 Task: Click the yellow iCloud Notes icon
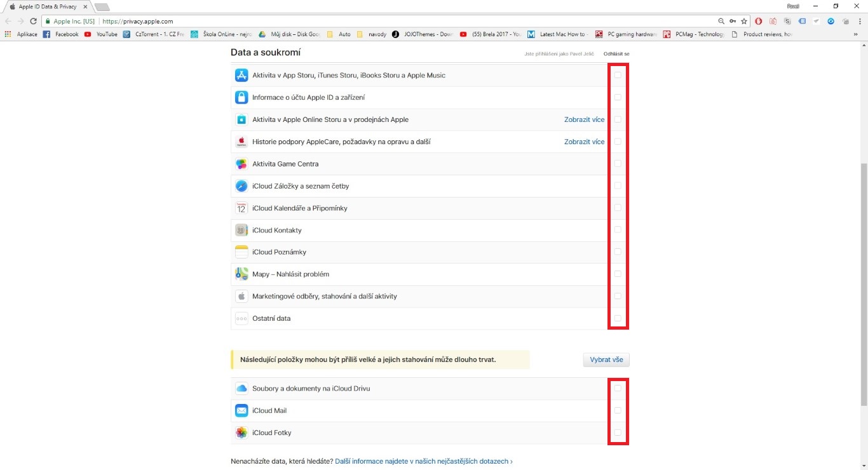(241, 252)
